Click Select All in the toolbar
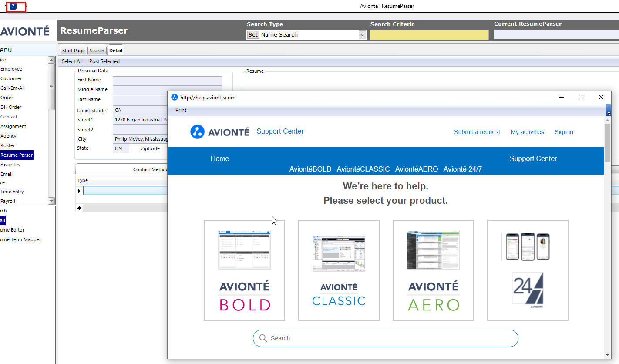This screenshot has height=364, width=619. 72,61
